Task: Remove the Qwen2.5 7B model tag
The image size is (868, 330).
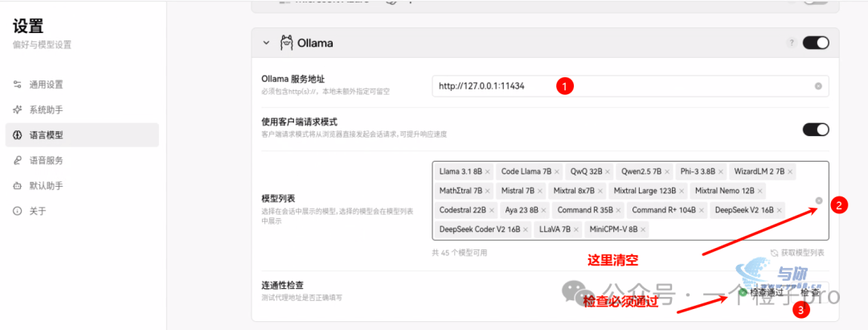Action: 667,172
